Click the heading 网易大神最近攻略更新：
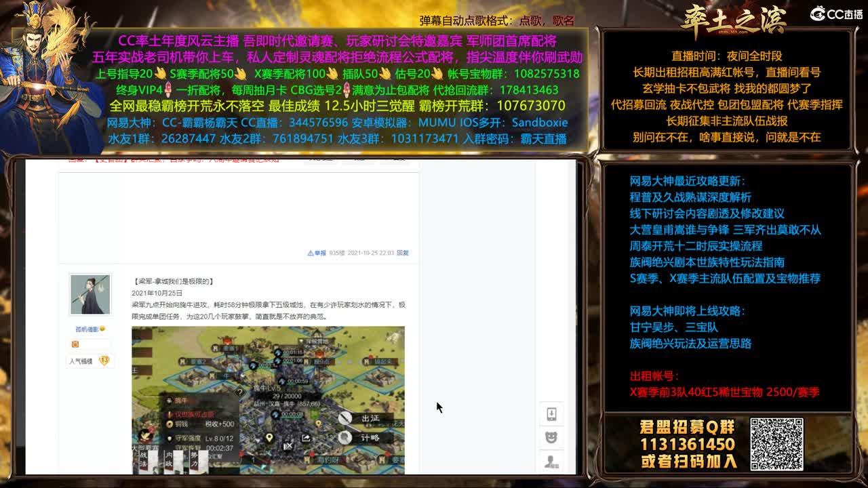Image resolution: width=868 pixels, height=488 pixels. click(x=688, y=181)
